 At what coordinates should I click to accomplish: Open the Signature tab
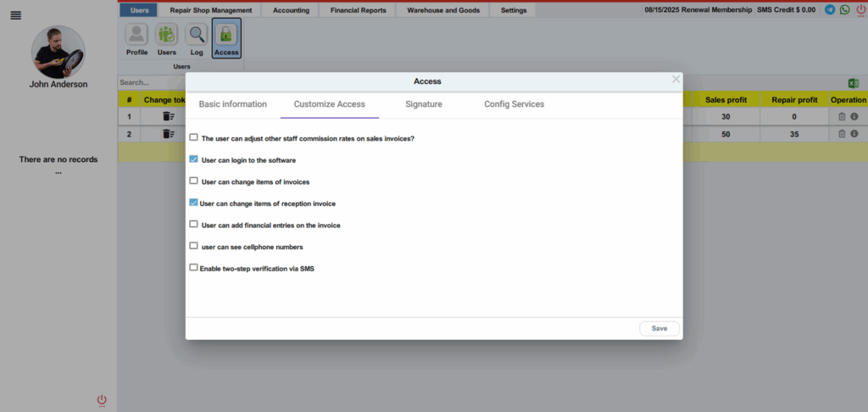424,104
